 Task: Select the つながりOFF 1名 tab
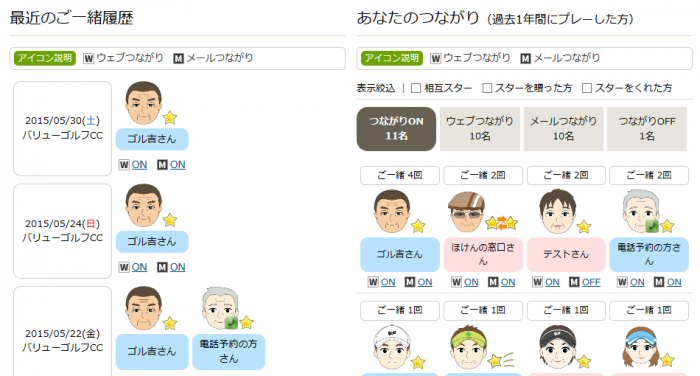[x=647, y=129]
